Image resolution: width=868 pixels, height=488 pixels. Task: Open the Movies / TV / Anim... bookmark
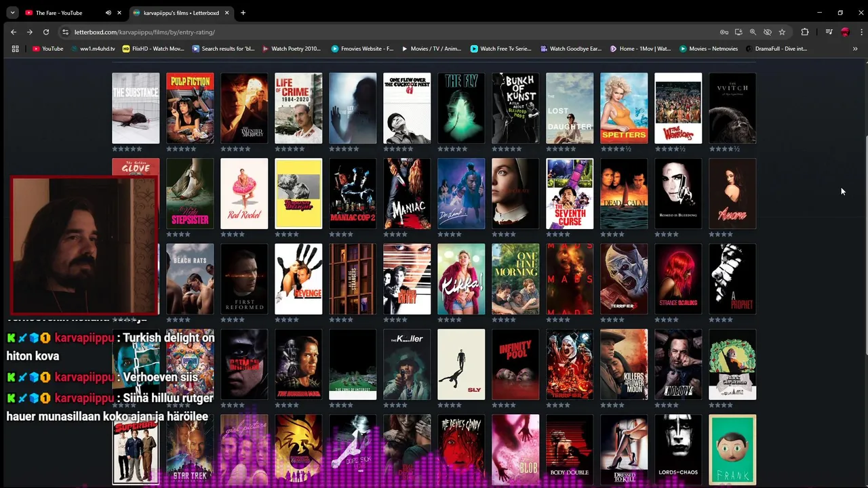[431, 49]
